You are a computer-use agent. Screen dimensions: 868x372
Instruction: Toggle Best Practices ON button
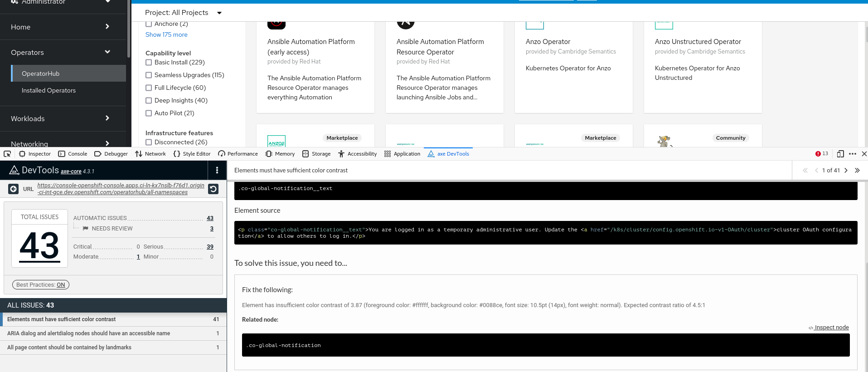(x=40, y=285)
